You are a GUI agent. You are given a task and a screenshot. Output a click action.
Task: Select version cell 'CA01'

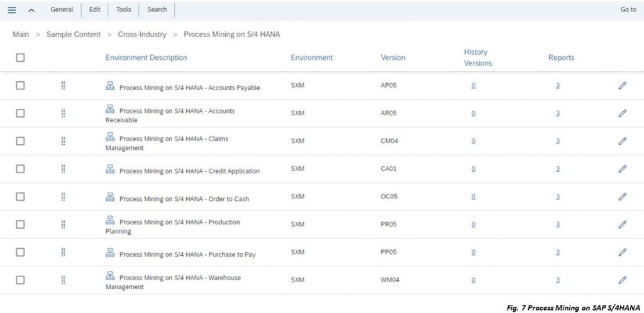(x=389, y=169)
